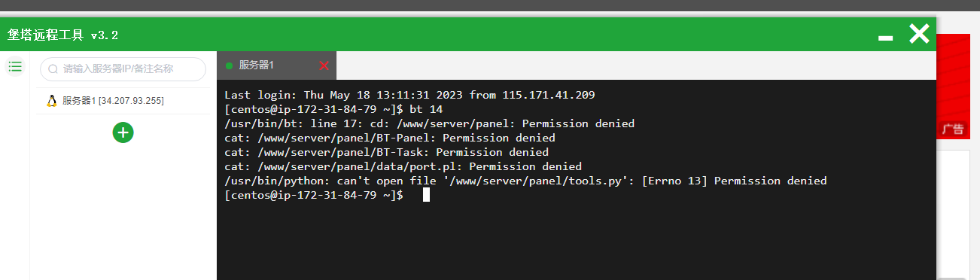
Task: Switch to the 服务器1 tab
Action: [x=276, y=65]
